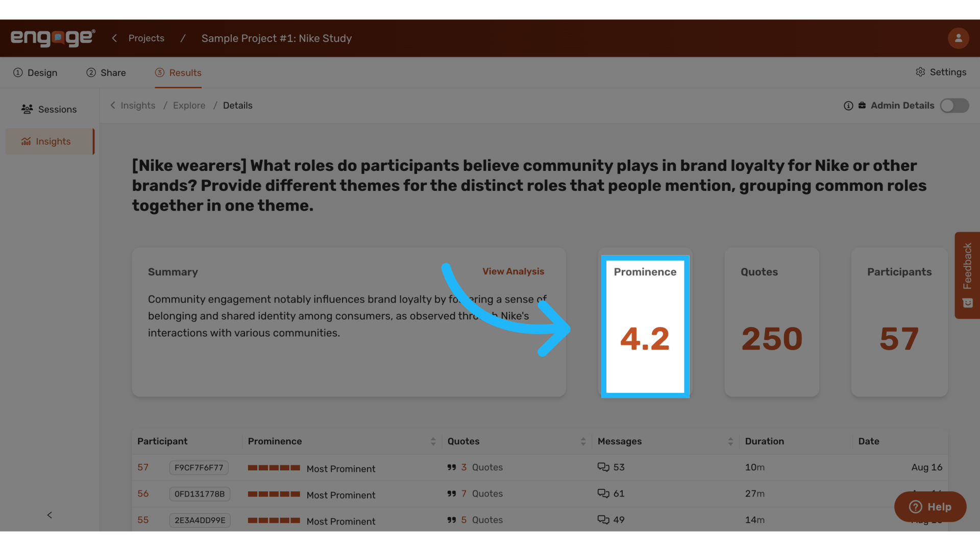Open the Feedback side tab

point(967,275)
